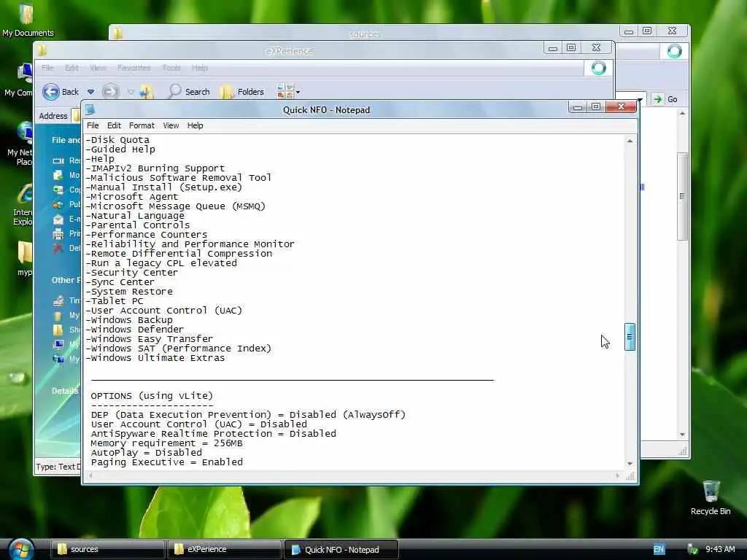Open Notepad's View menu
Viewport: 747px width, 560px height.
point(171,125)
